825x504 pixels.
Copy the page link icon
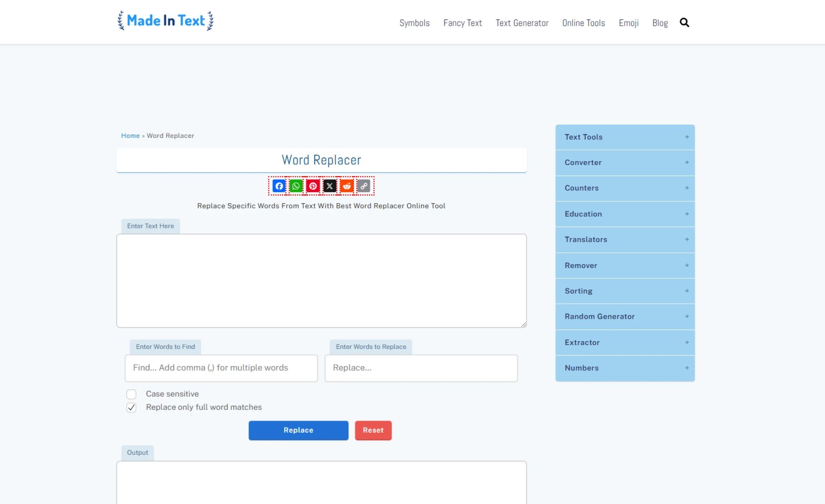364,186
